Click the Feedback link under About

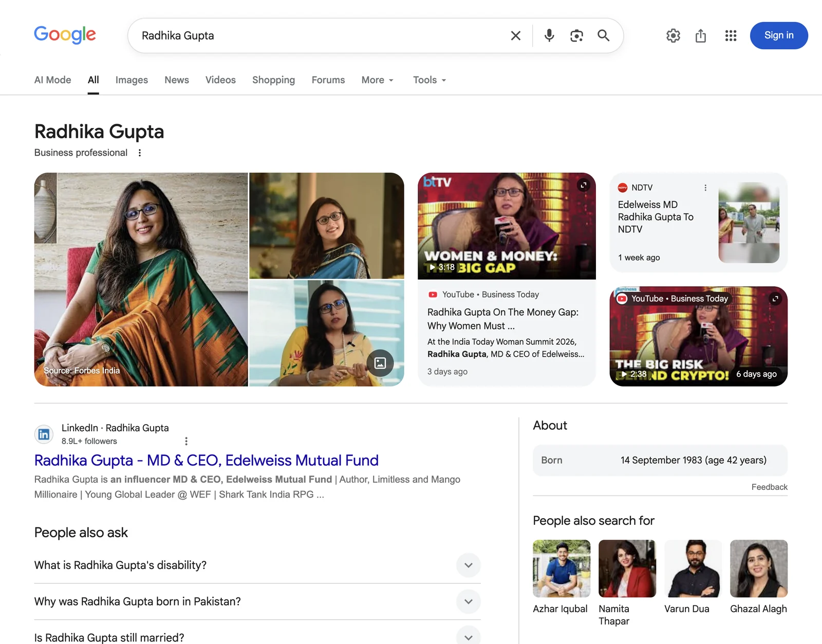click(769, 487)
